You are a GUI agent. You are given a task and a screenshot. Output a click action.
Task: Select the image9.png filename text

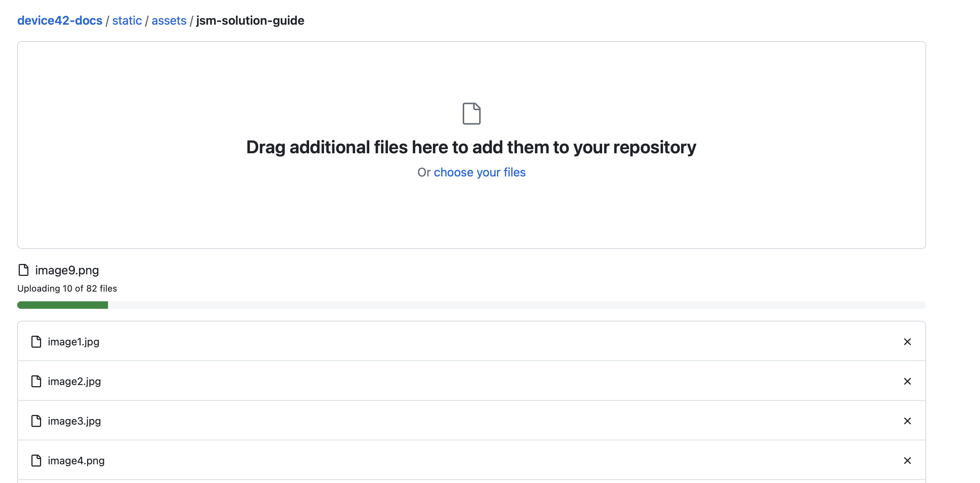pyautogui.click(x=67, y=270)
